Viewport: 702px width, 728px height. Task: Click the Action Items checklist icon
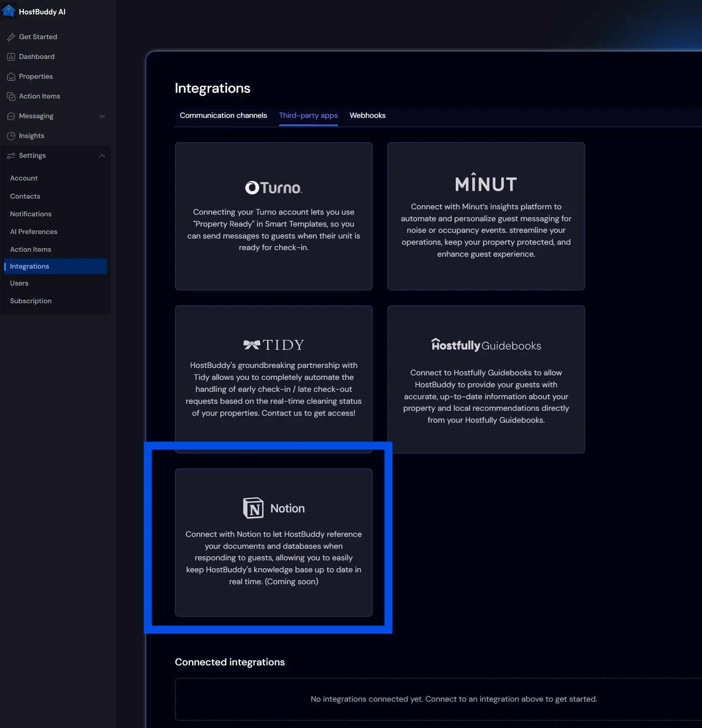[x=11, y=96]
